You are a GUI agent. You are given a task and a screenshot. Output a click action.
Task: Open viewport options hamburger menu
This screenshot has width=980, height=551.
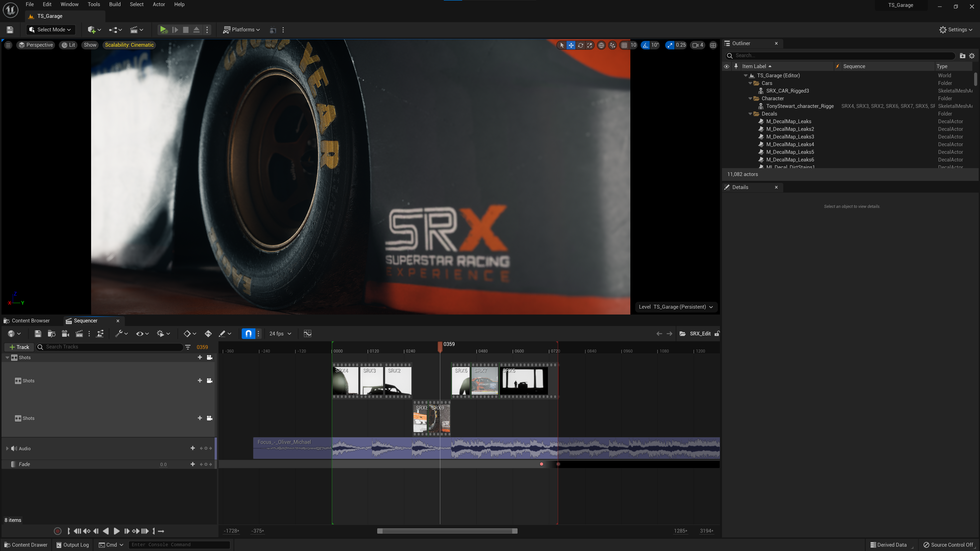tap(8, 45)
